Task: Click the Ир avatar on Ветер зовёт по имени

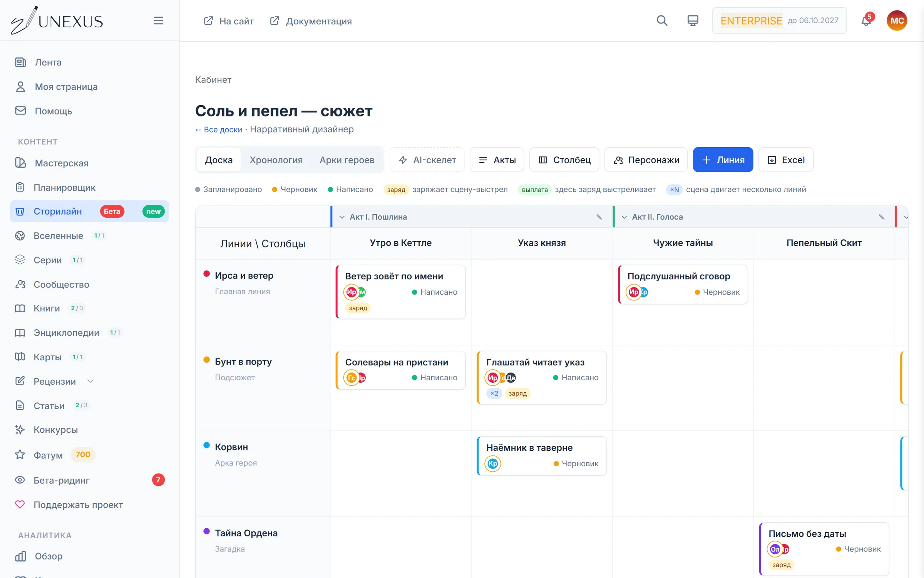Action: pos(351,292)
